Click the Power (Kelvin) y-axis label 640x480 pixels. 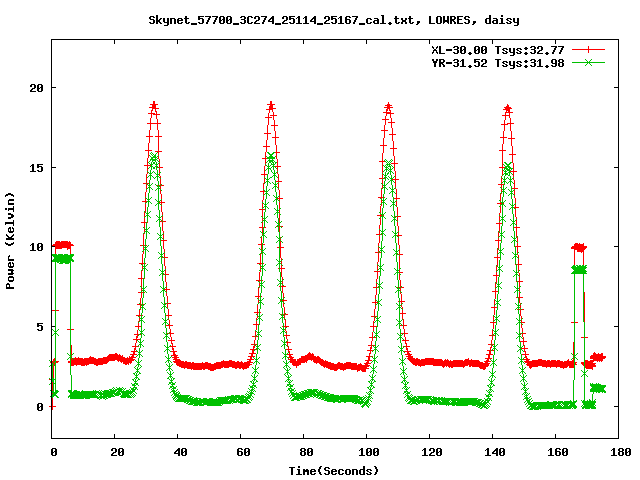[x=10, y=241]
